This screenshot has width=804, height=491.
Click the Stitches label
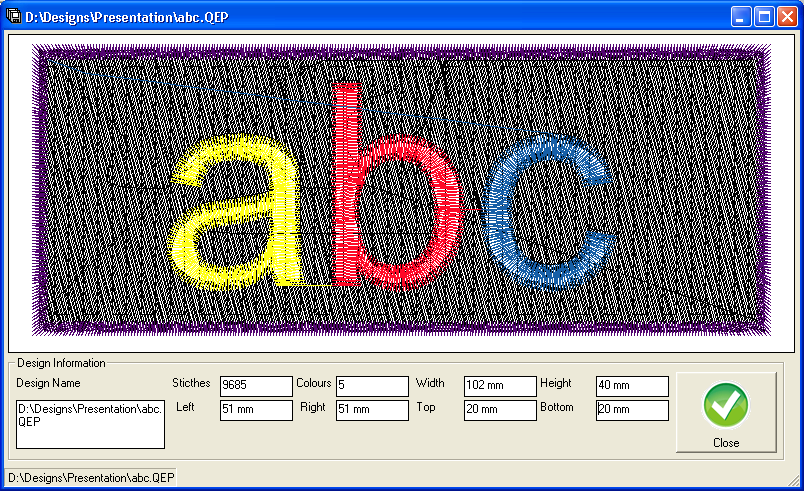point(191,383)
